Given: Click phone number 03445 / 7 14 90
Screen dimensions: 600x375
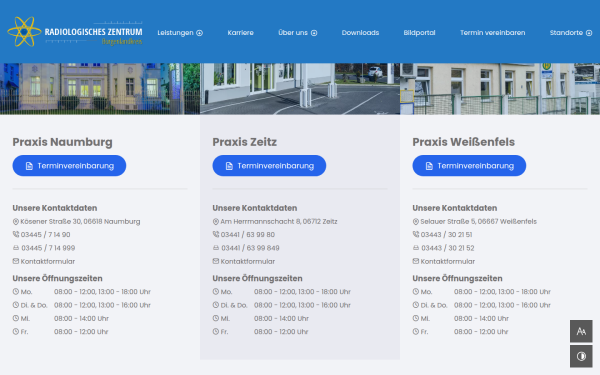Looking at the screenshot, I should 46,235.
